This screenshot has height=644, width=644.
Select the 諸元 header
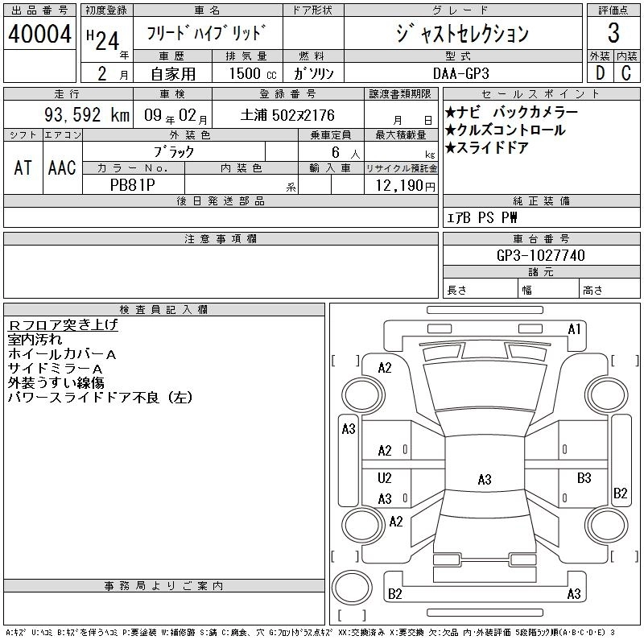(541, 272)
